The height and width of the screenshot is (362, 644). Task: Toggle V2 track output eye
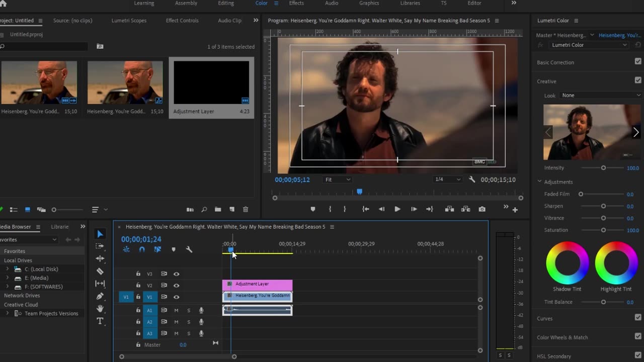point(177,286)
